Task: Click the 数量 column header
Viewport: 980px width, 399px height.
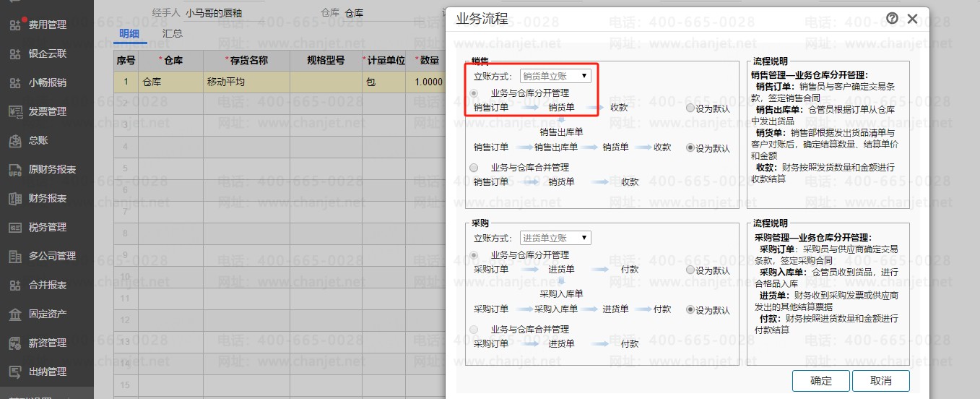Action: pos(428,61)
